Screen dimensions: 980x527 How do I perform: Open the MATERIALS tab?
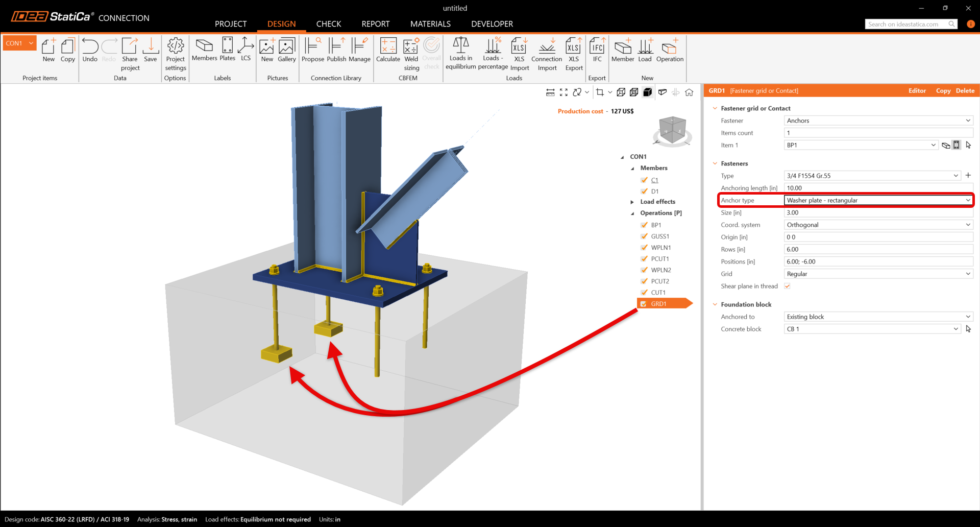click(x=430, y=24)
